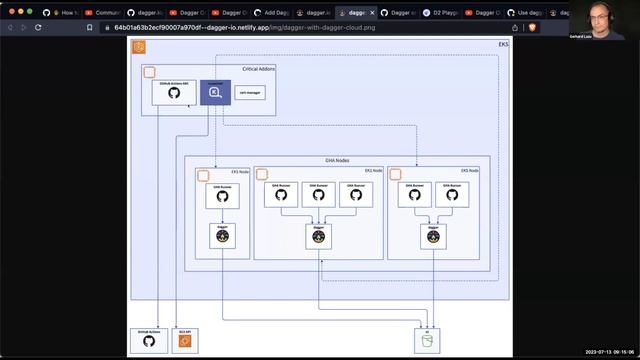Click the GitHub Actions ARC logo
Viewport: 640px width, 360px height.
click(x=174, y=93)
